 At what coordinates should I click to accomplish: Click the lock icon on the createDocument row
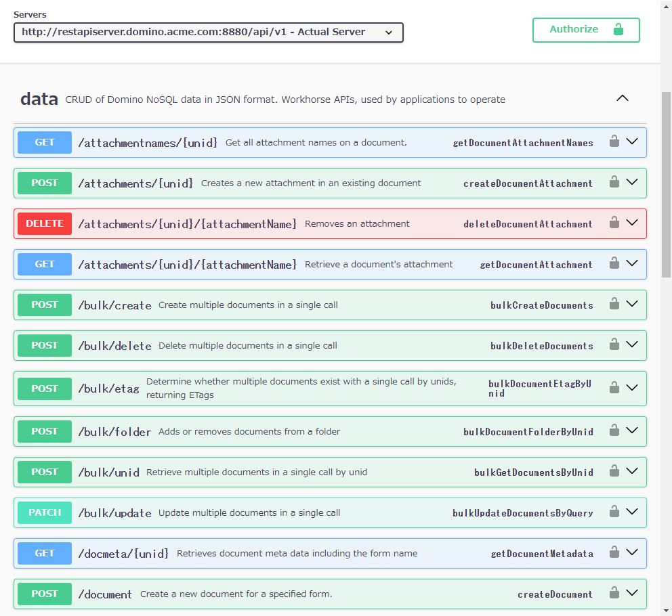point(614,594)
